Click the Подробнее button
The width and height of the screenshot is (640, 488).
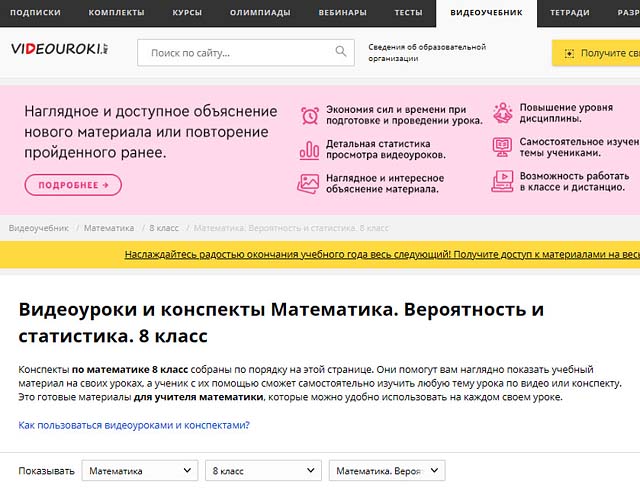pyautogui.click(x=73, y=185)
